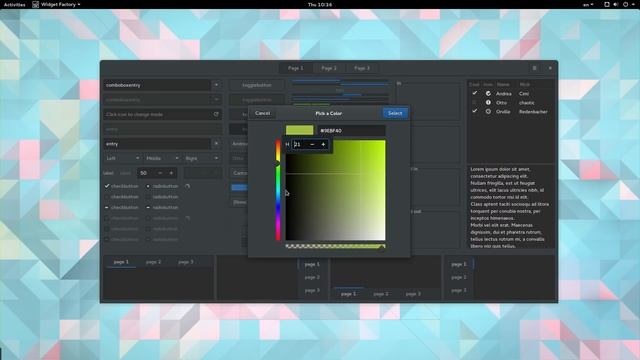Click the volume icon in the top bar

pyautogui.click(x=616, y=4)
